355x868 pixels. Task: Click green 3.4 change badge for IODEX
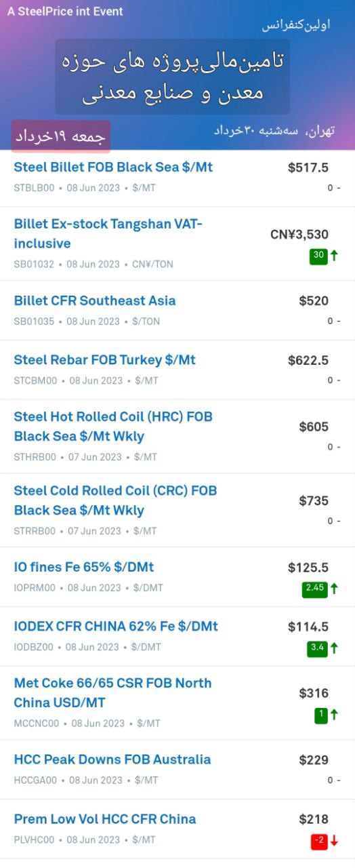pyautogui.click(x=317, y=648)
